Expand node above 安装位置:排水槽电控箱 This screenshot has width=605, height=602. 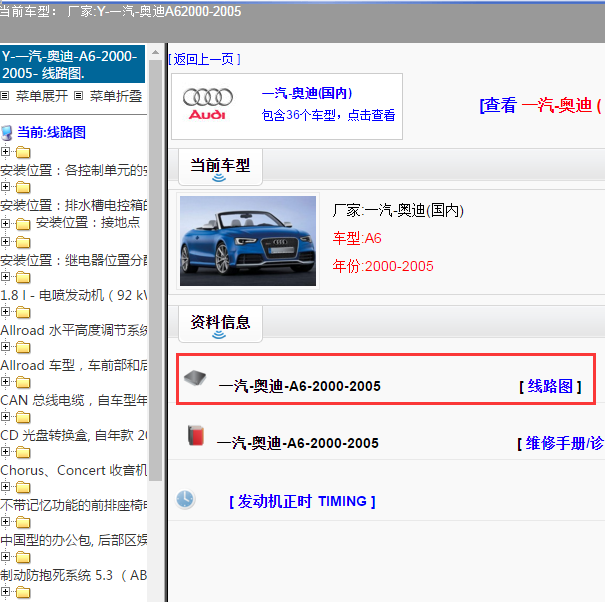coord(5,186)
